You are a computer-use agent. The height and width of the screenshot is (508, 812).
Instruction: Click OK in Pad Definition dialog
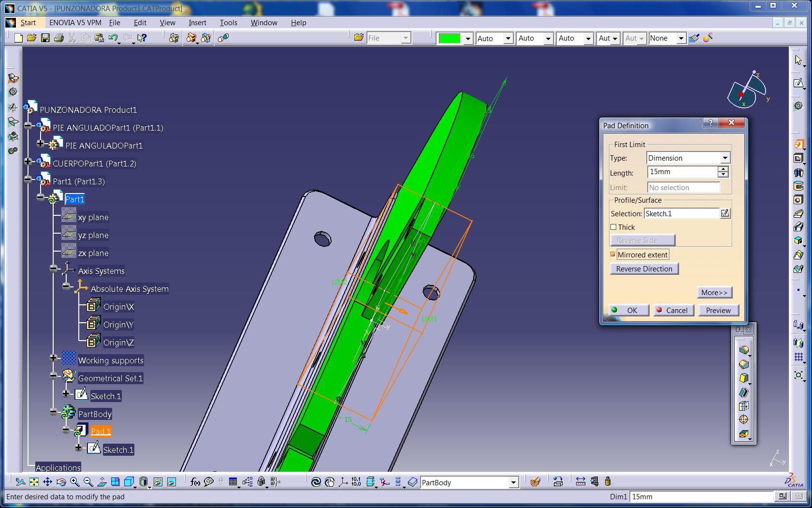629,310
